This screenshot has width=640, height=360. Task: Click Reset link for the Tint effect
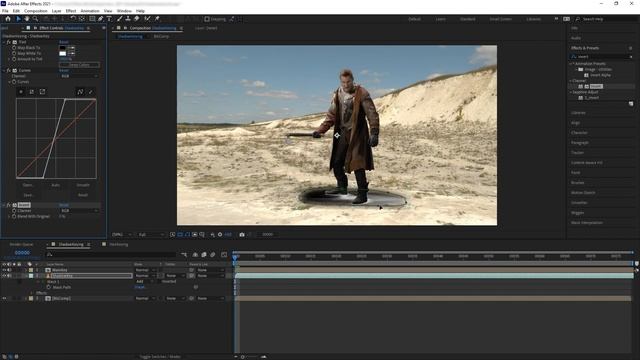coord(64,42)
